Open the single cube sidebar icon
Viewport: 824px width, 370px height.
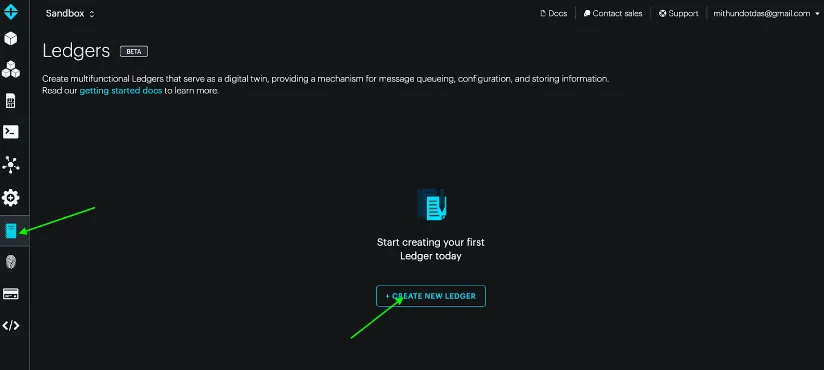(x=11, y=38)
